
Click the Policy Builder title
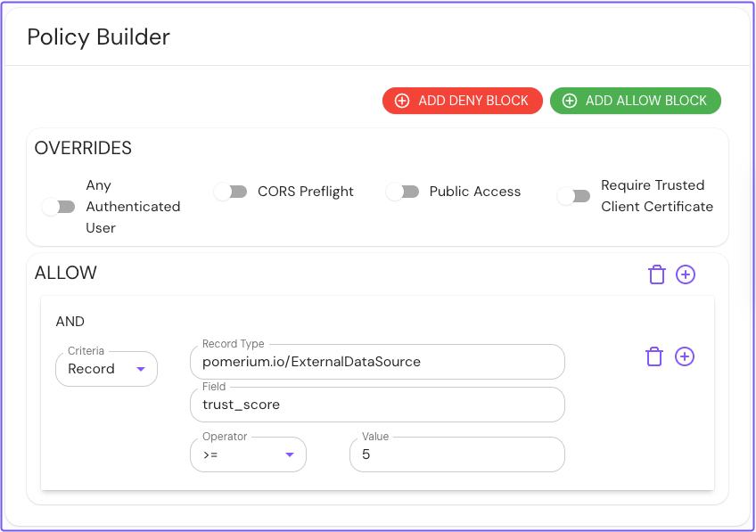pyautogui.click(x=98, y=37)
